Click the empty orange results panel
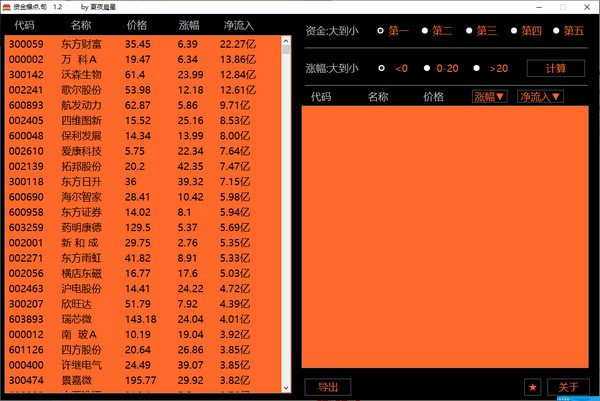The width and height of the screenshot is (600, 401). [x=445, y=237]
